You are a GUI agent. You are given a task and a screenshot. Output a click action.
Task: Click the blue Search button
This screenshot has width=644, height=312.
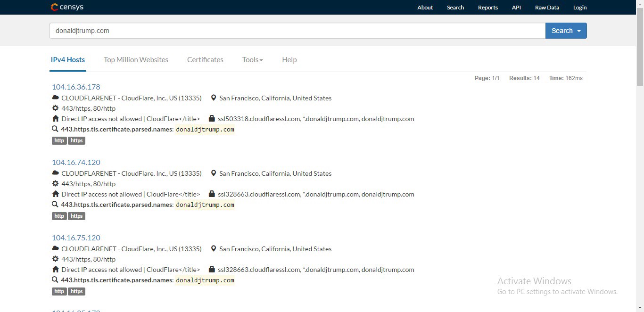pos(566,31)
